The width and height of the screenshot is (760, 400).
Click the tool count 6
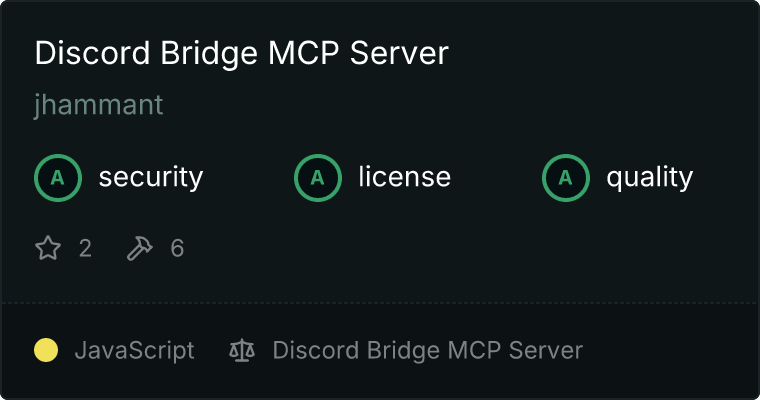point(177,248)
